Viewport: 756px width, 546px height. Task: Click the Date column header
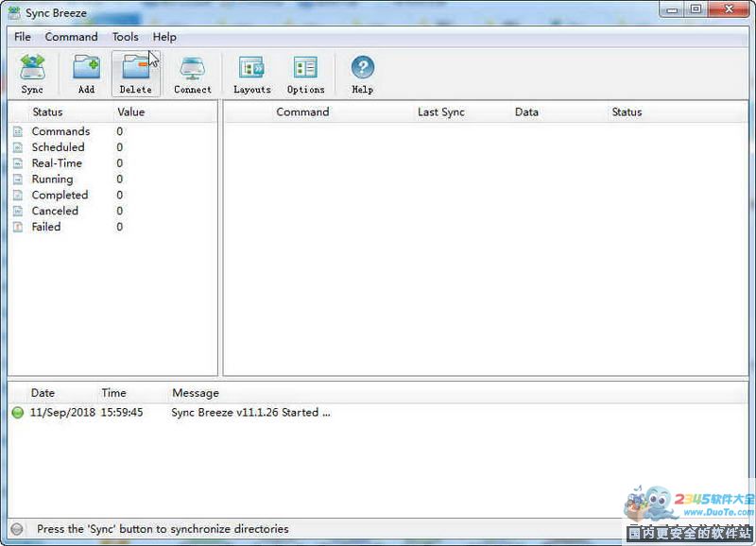pyautogui.click(x=43, y=393)
